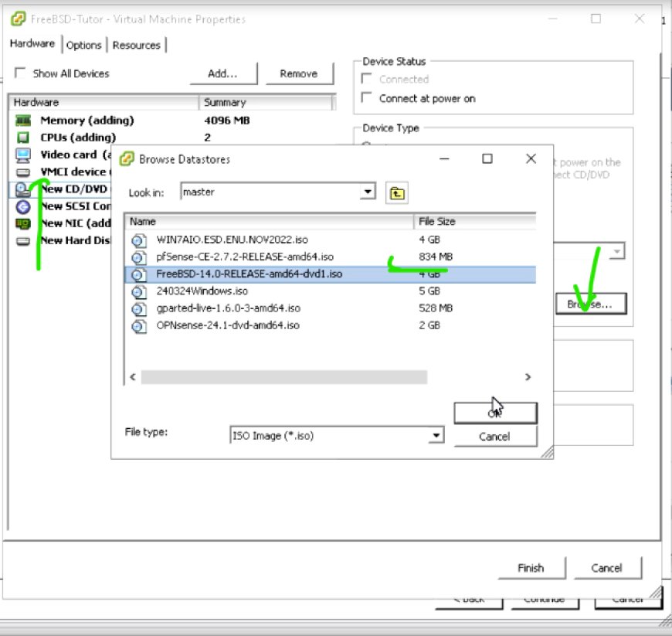Click the WIN7AIO ISO disc icon
The image size is (672, 636).
(x=138, y=240)
